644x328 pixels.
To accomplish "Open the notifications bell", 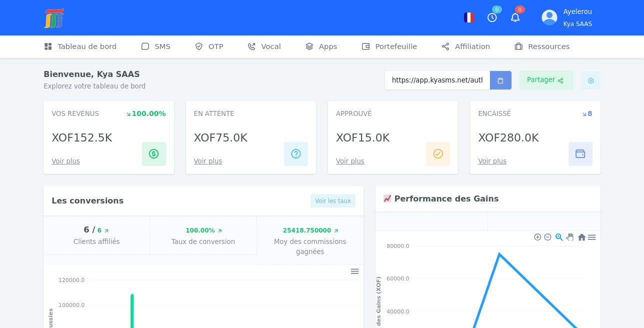I will pyautogui.click(x=515, y=17).
